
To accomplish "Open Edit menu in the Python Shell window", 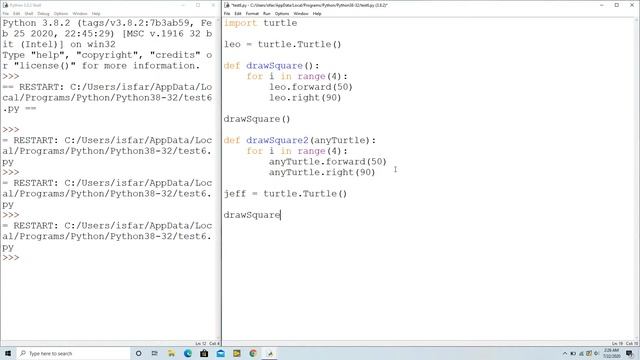I will coord(17,13).
